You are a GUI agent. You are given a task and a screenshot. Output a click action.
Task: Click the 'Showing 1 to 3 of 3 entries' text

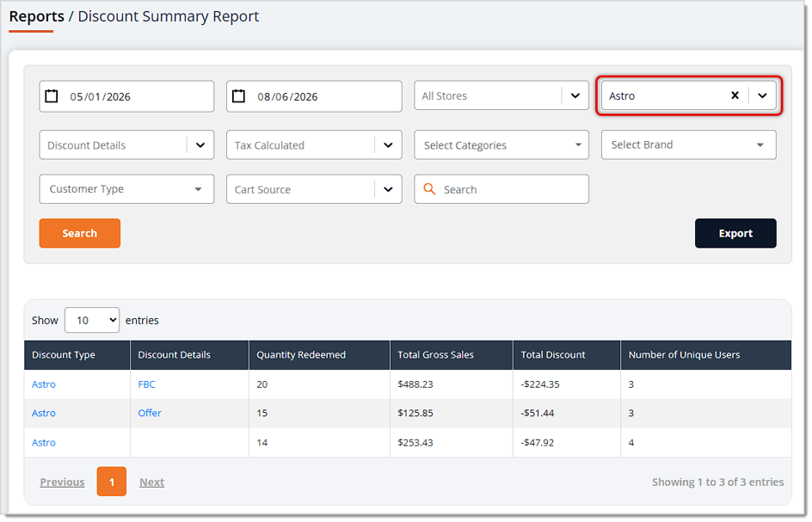(717, 482)
